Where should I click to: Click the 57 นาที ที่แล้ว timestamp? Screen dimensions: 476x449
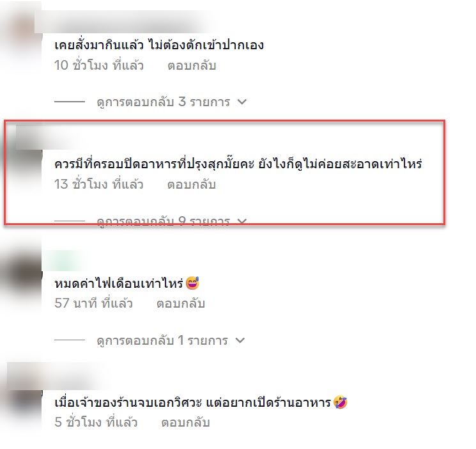[x=93, y=303]
